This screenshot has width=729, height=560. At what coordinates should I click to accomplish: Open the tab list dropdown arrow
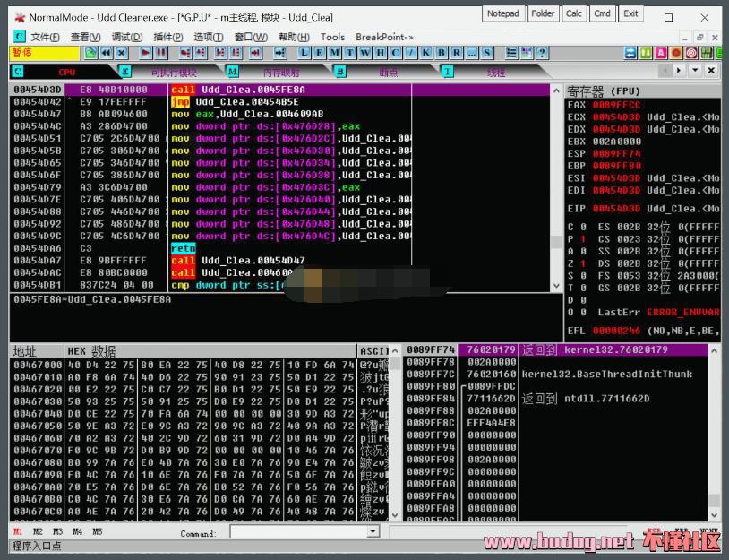click(695, 70)
